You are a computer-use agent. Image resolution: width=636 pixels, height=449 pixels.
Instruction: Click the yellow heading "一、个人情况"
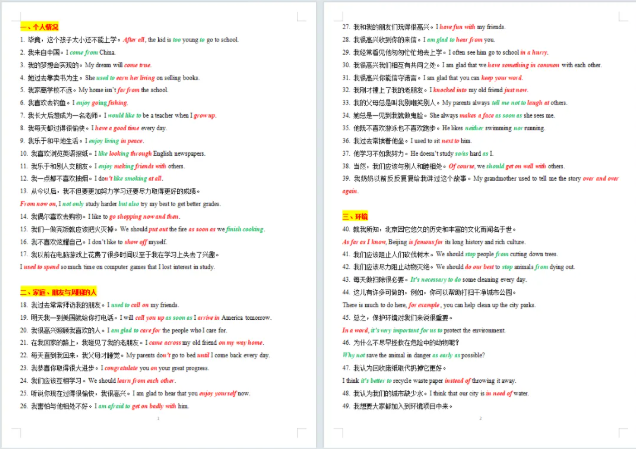39,27
